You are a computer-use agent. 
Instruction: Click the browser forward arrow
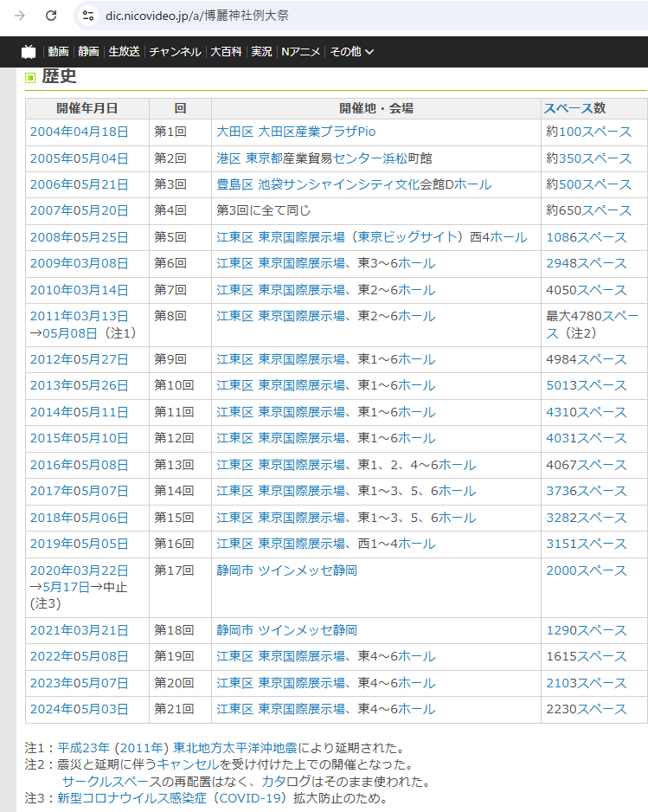(20, 16)
